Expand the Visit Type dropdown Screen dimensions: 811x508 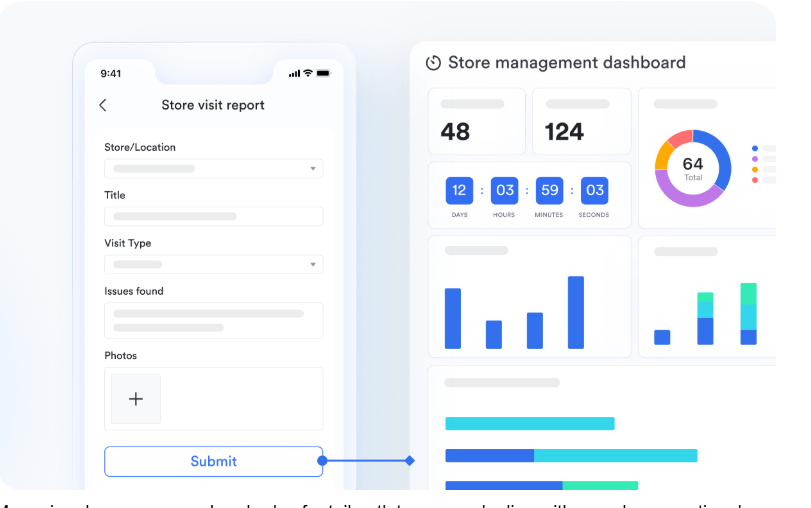(x=213, y=265)
